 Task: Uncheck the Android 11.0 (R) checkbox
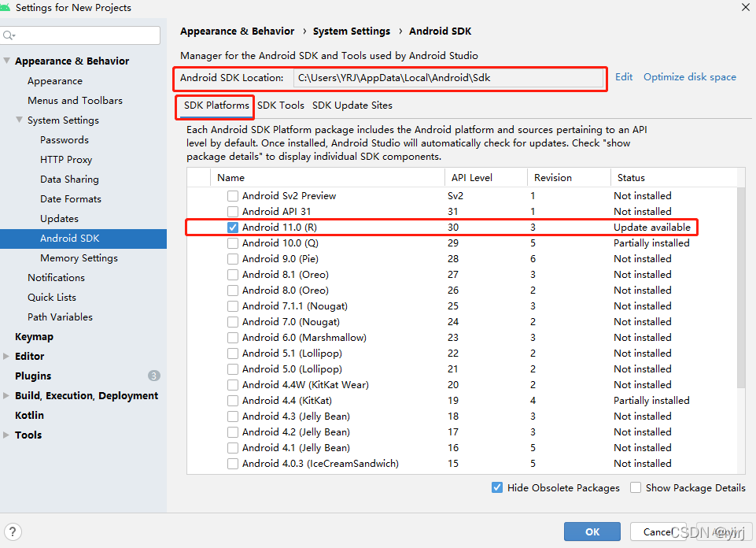tap(233, 228)
